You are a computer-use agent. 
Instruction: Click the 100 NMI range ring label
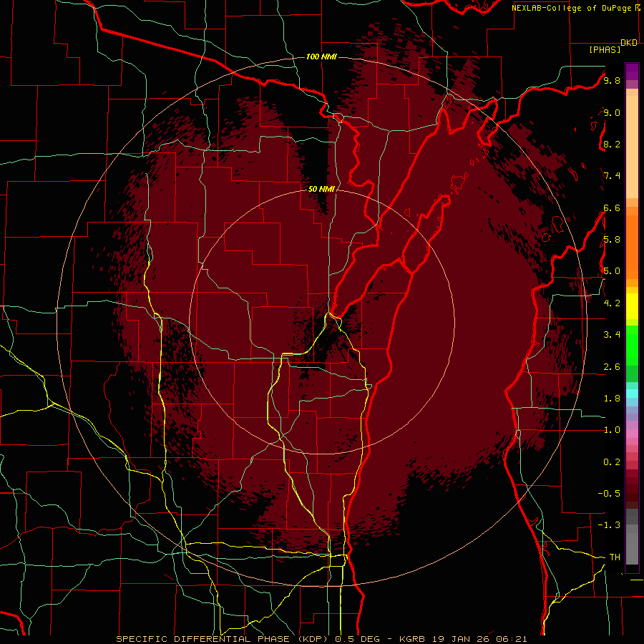pyautogui.click(x=321, y=57)
